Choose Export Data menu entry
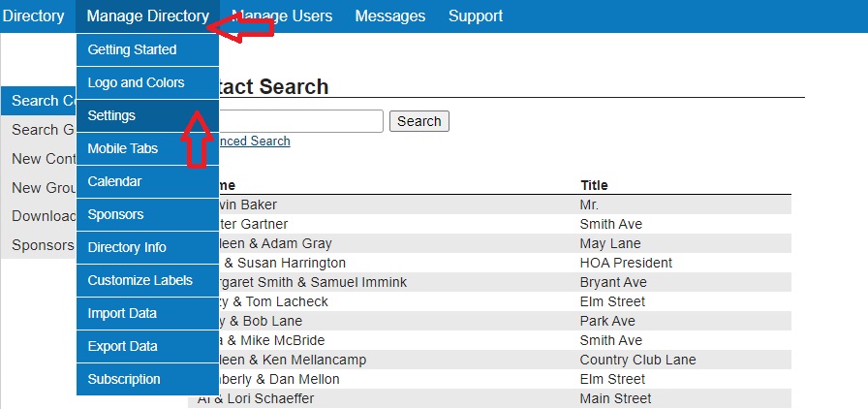 [x=122, y=346]
